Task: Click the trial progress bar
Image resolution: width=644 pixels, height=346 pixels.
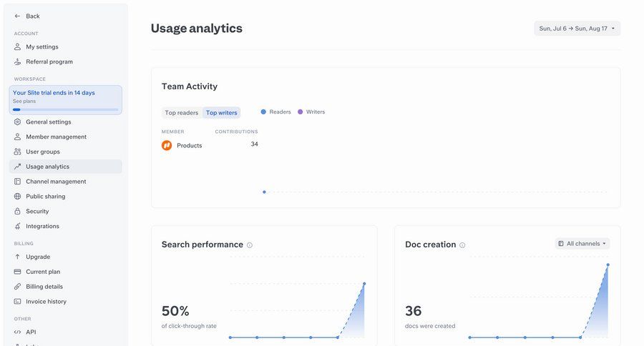Action: 65,109
